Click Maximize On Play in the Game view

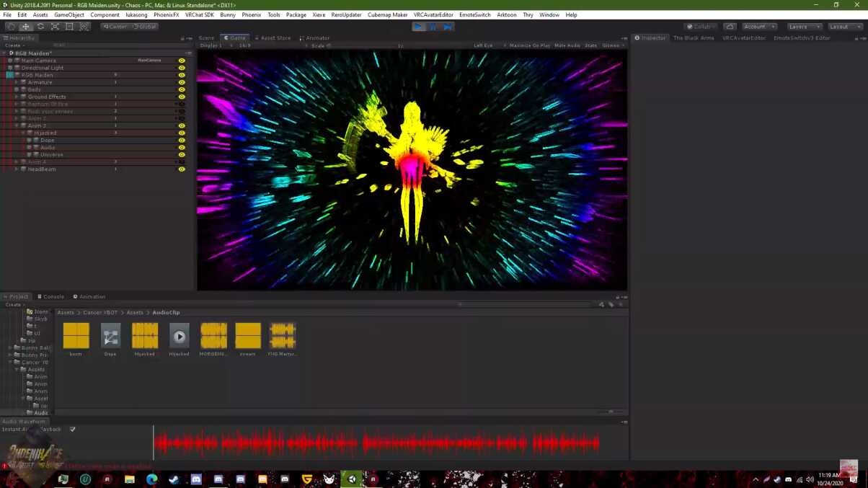coord(530,45)
